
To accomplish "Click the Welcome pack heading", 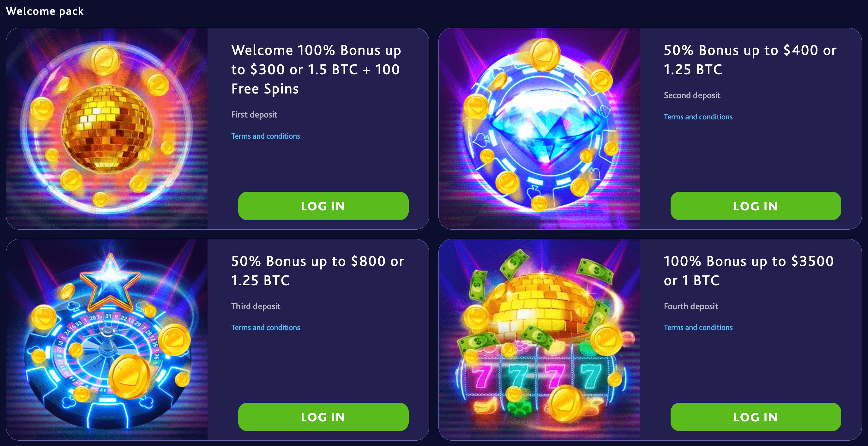I will tap(45, 11).
